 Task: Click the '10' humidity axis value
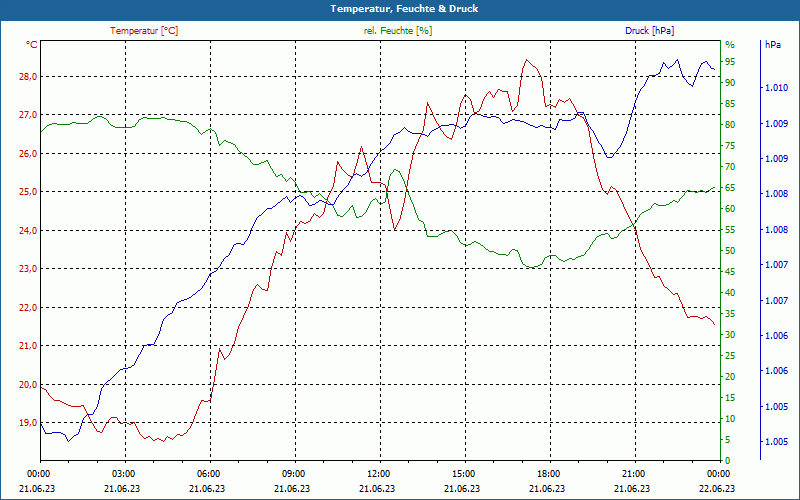730,419
